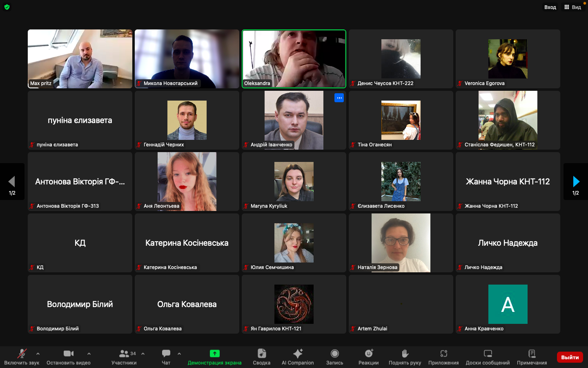The height and width of the screenshot is (368, 588).
Task: Expand chat options arrow
Action: click(x=179, y=354)
